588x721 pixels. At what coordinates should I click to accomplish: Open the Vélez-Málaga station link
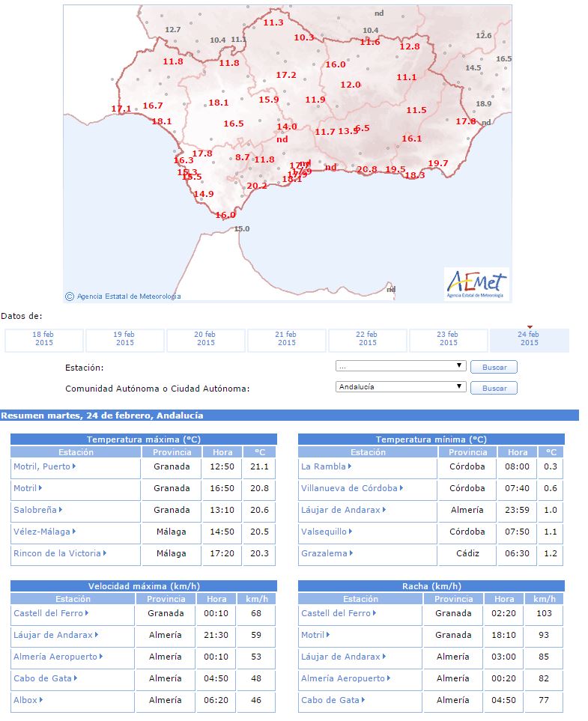pyautogui.click(x=42, y=532)
